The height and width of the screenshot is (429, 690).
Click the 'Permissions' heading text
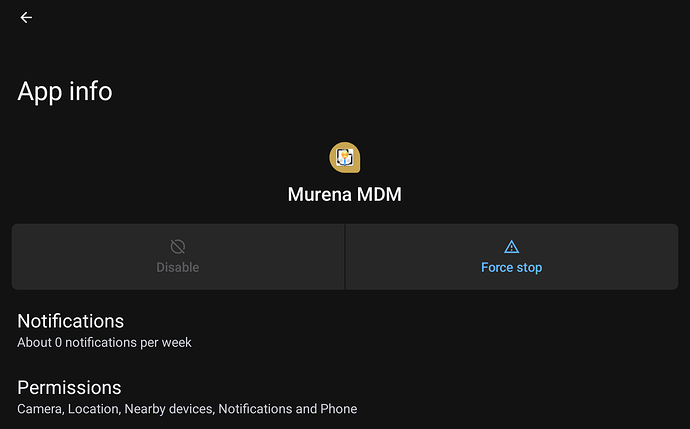pos(69,388)
